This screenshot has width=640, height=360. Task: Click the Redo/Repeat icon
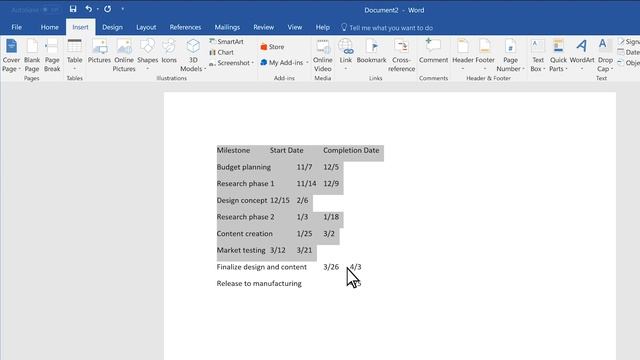coord(108,9)
